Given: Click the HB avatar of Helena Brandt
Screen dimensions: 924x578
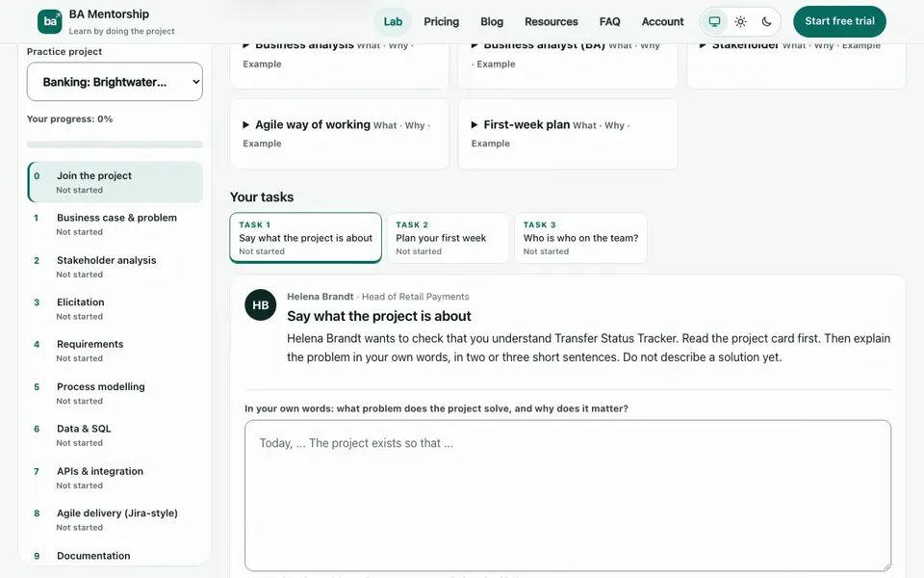Looking at the screenshot, I should click(261, 305).
